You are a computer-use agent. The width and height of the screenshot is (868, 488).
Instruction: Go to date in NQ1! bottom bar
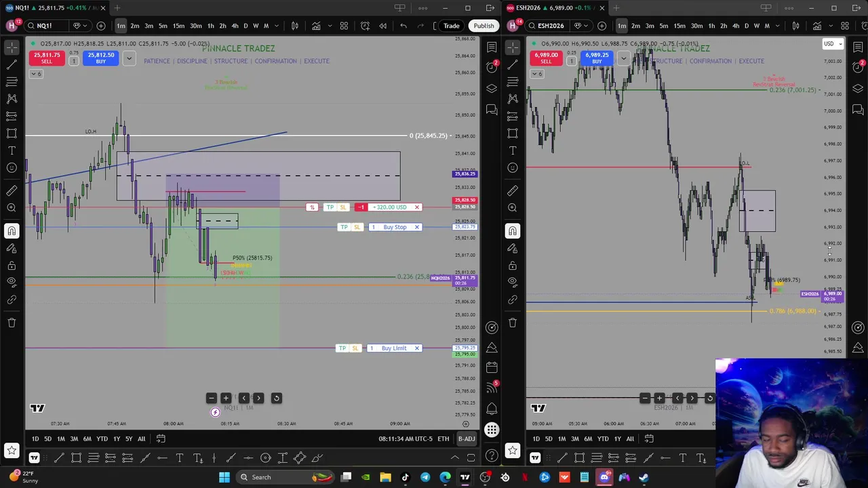(161, 439)
